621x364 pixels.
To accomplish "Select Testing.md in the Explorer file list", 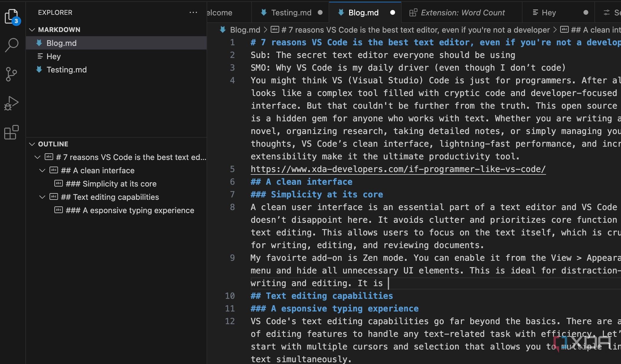I will [x=66, y=70].
